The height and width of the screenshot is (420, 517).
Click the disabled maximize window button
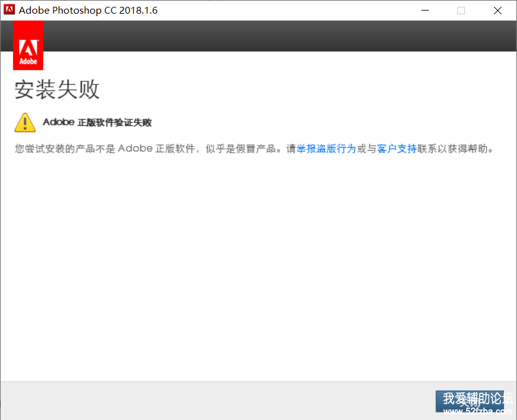coord(461,10)
